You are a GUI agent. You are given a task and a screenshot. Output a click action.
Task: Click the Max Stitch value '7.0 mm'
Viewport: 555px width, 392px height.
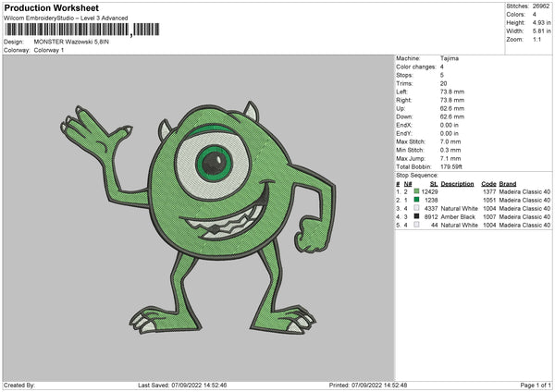pos(450,141)
